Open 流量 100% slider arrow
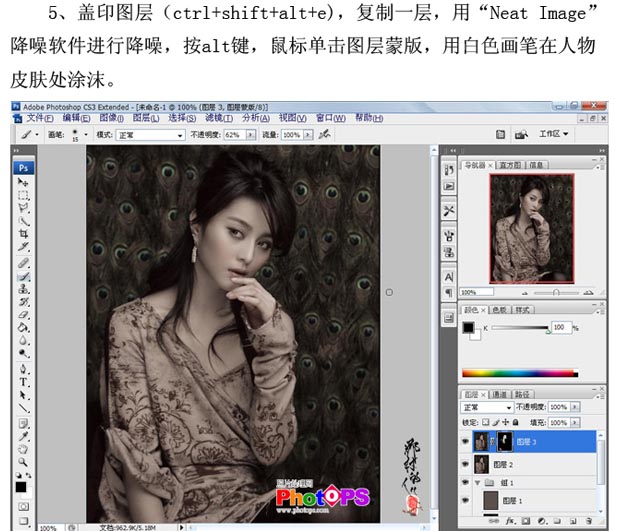The width and height of the screenshot is (619, 531). point(308,135)
